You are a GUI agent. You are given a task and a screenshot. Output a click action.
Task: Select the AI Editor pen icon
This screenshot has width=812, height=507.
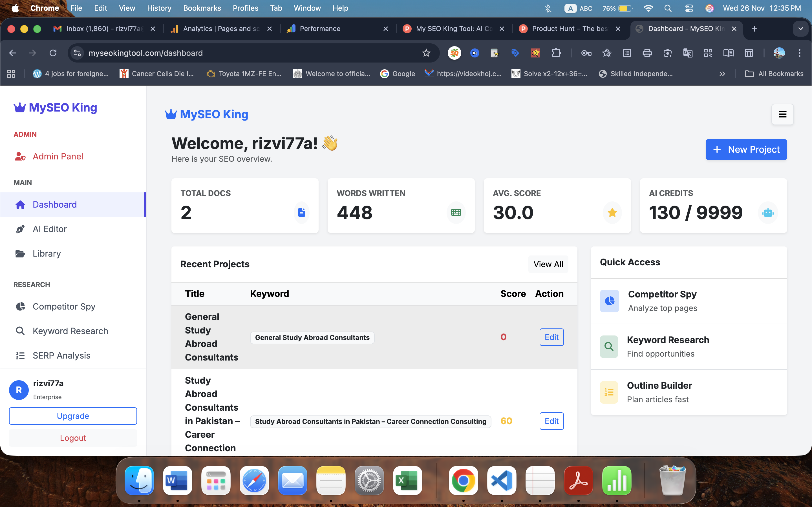pyautogui.click(x=21, y=229)
